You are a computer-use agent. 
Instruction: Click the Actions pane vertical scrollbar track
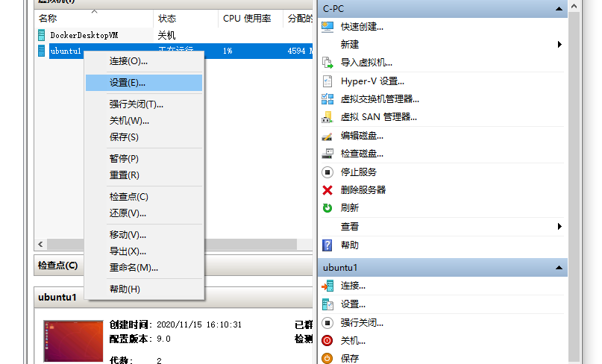point(574,188)
